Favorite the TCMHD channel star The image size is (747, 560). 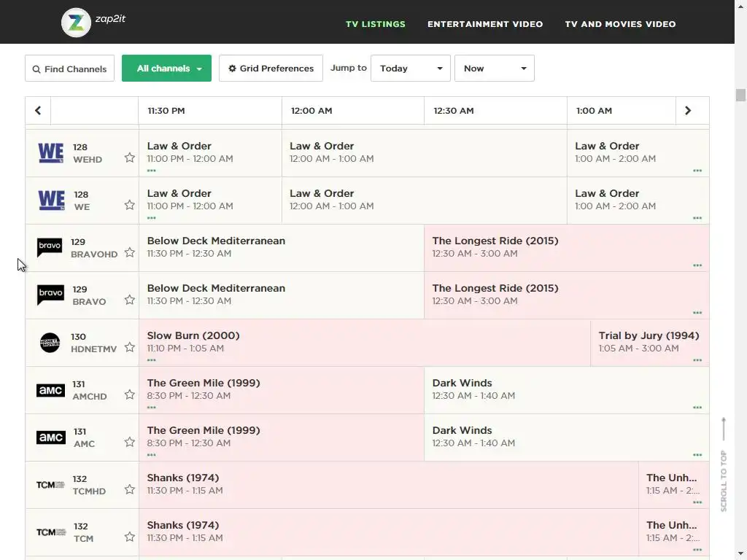(130, 489)
